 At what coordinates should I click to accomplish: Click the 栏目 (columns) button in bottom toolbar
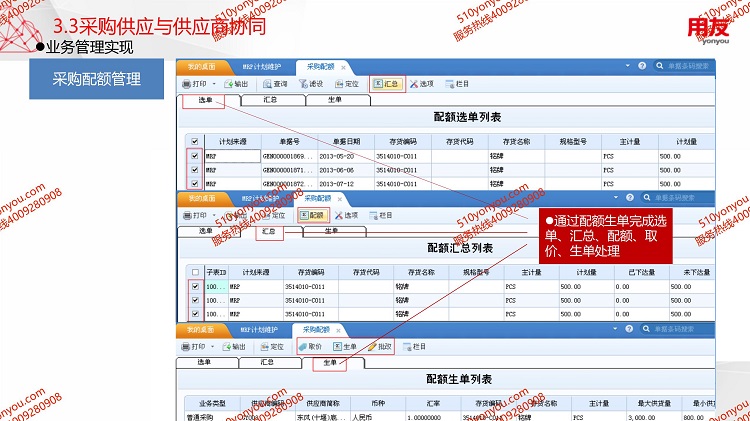pyautogui.click(x=414, y=347)
